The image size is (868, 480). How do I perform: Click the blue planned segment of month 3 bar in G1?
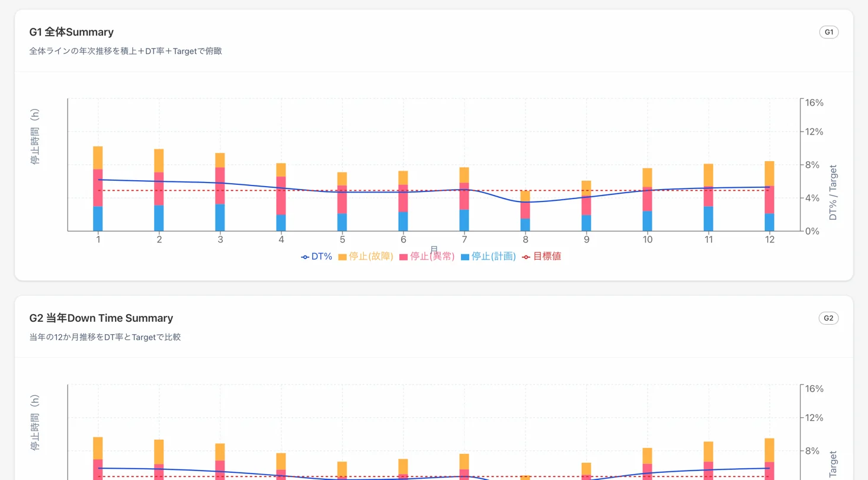220,217
